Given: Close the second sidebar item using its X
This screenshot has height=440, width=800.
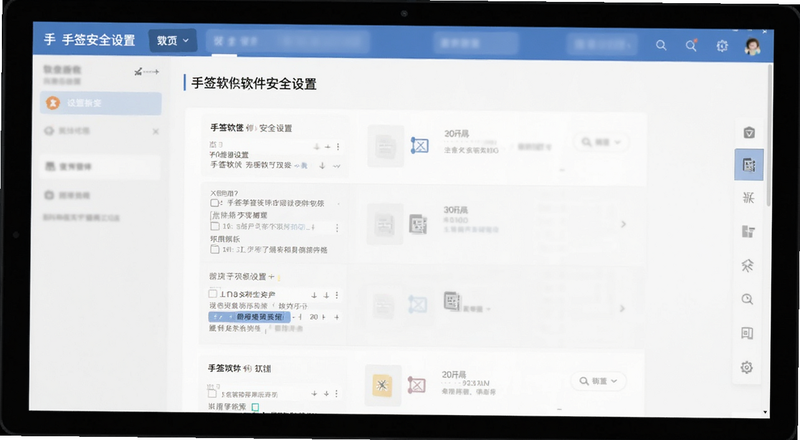Looking at the screenshot, I should [x=156, y=132].
